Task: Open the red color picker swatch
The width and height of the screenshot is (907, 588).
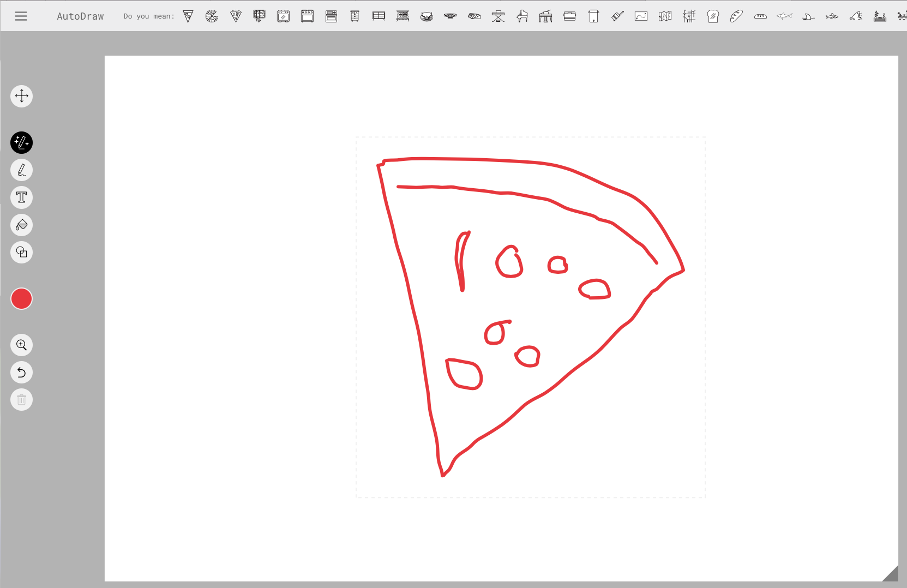Action: tap(22, 299)
